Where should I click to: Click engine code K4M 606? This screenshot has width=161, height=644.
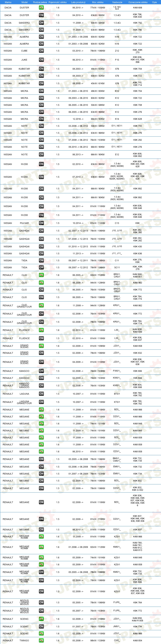pos(138,8)
